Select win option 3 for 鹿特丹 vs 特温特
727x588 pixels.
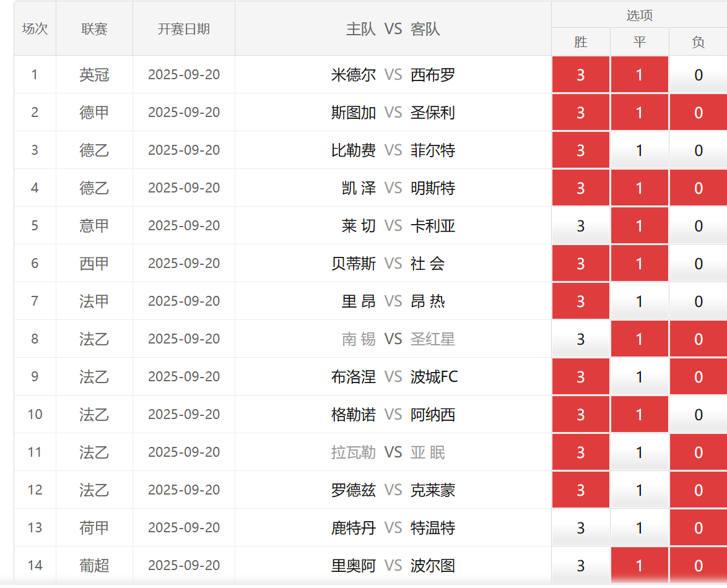click(x=580, y=528)
